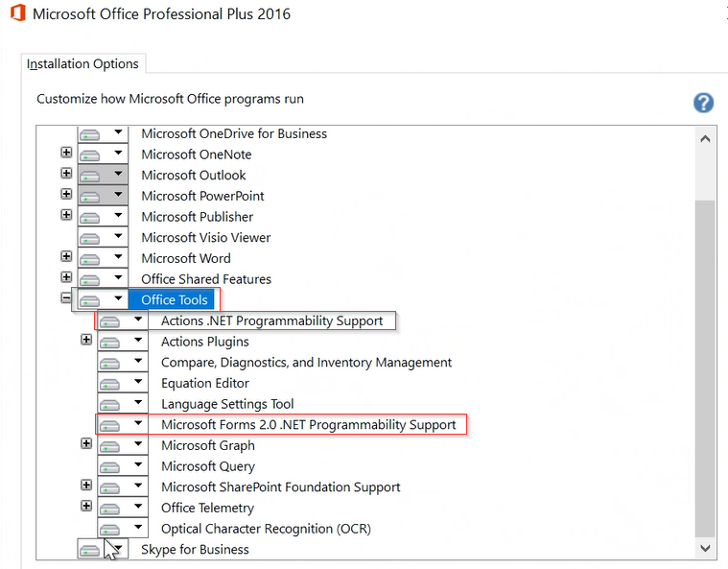This screenshot has width=728, height=569.
Task: Open install state dropdown for Microsoft PowerPoint
Action: tap(103, 196)
